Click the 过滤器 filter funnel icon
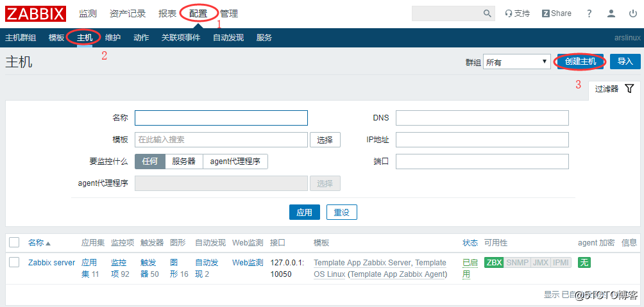The height and width of the screenshot is (307, 644). tap(629, 88)
